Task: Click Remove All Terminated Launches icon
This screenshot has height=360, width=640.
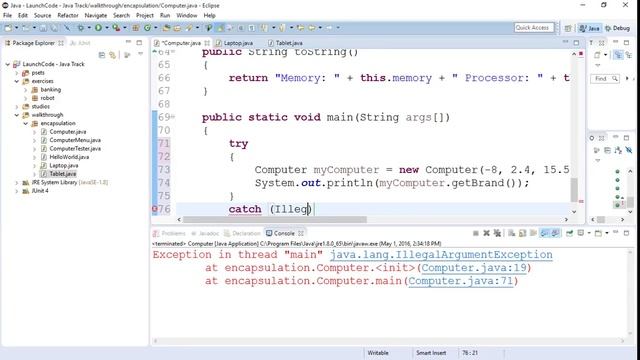Action: (x=497, y=233)
